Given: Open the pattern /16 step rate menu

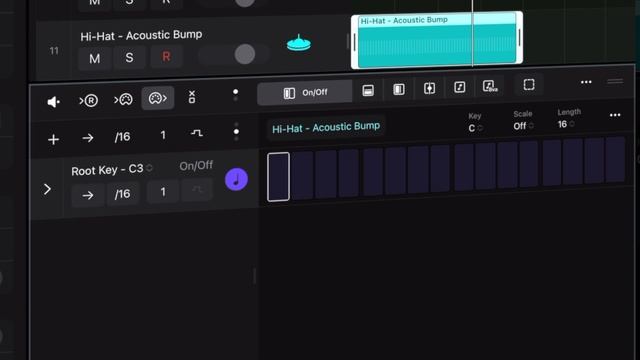Looking at the screenshot, I should pyautogui.click(x=122, y=137).
